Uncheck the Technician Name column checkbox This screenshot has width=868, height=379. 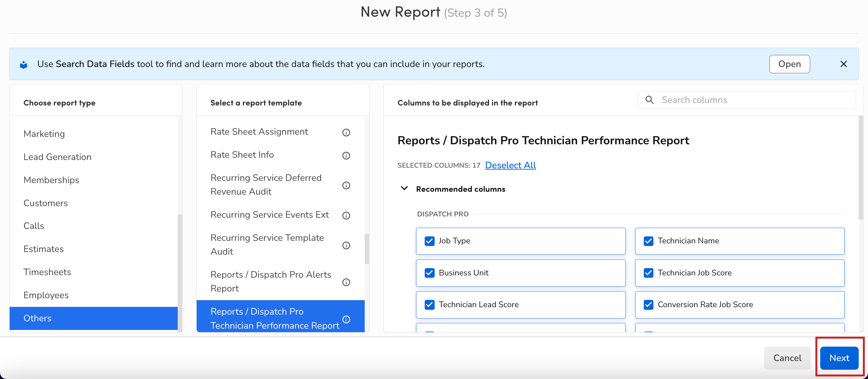pyautogui.click(x=648, y=241)
